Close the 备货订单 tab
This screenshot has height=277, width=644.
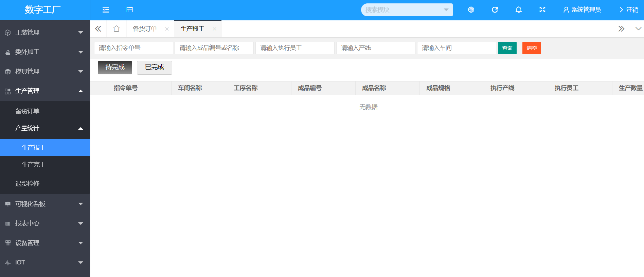pos(167,29)
